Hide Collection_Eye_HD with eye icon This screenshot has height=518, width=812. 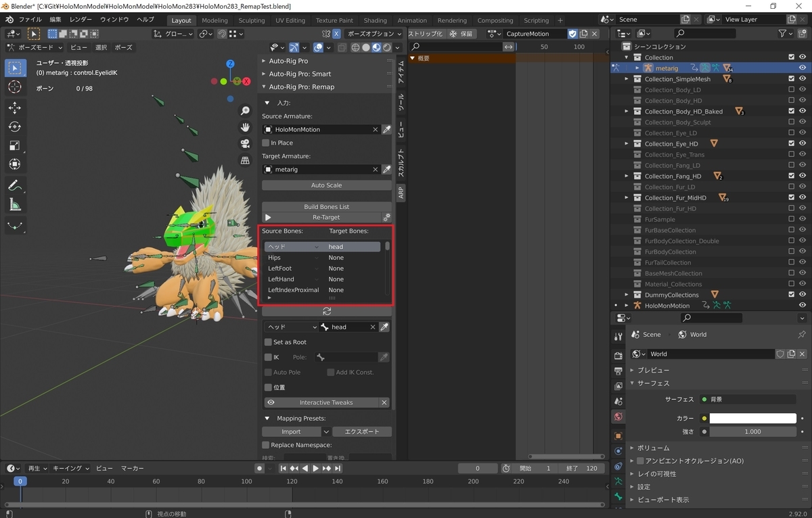pos(803,144)
